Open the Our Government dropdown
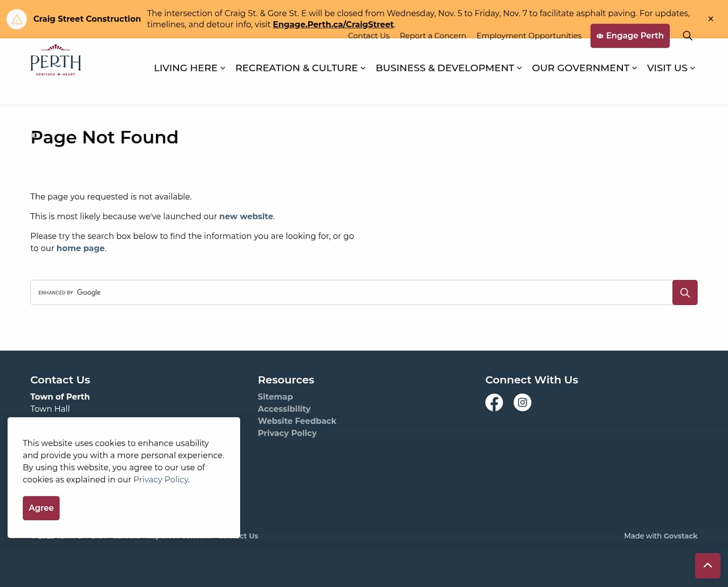Image resolution: width=728 pixels, height=587 pixels. [584, 68]
